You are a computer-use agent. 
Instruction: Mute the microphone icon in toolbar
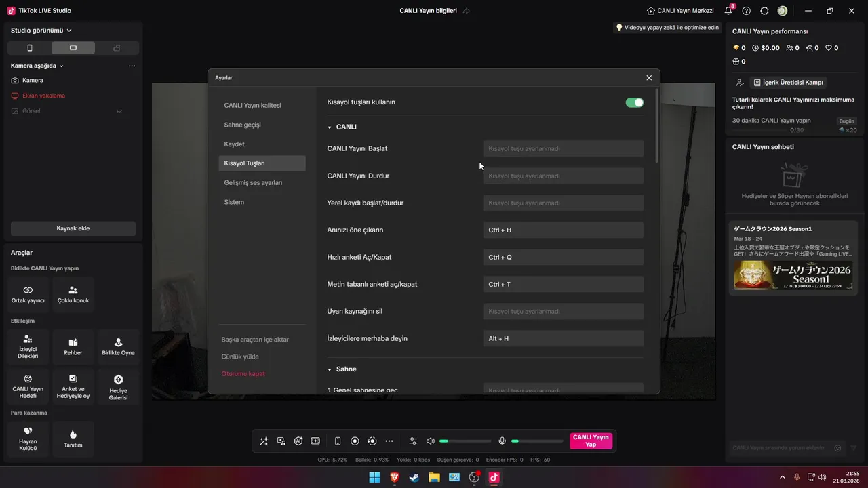click(x=502, y=441)
